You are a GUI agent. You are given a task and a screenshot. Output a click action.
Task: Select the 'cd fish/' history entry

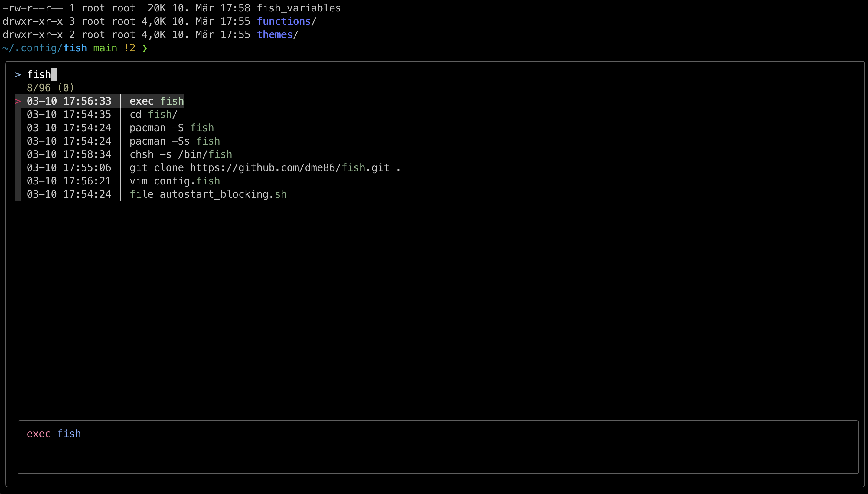(x=153, y=114)
